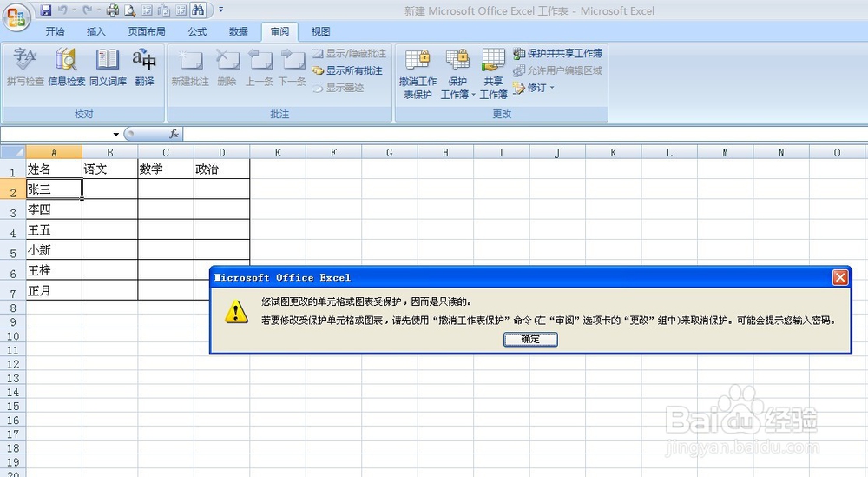The height and width of the screenshot is (477, 868).
Task: Click the 拼写检查 spelling icon
Action: point(25,67)
